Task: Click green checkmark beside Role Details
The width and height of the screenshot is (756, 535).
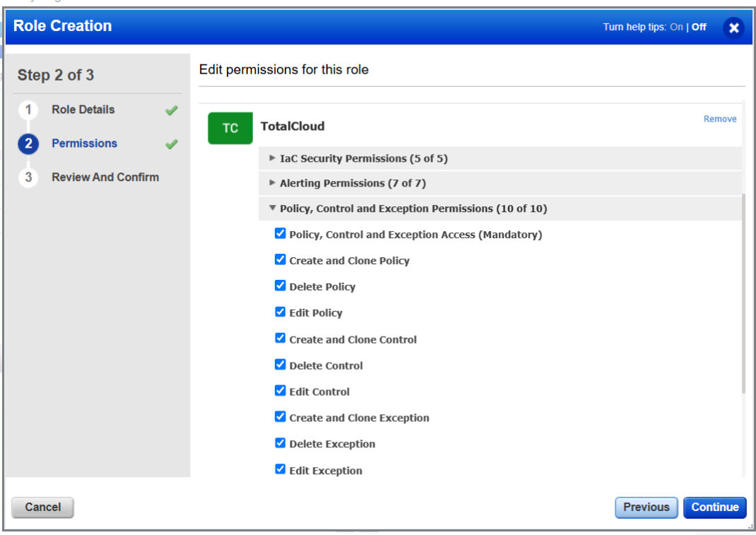Action: coord(171,110)
